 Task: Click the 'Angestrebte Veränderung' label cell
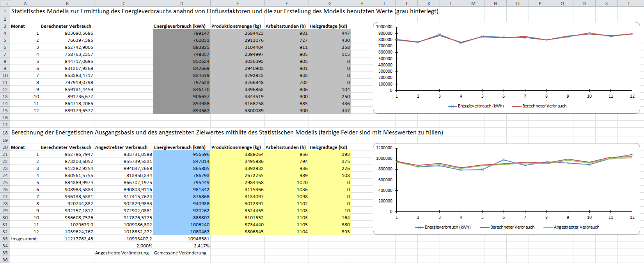tap(122, 253)
